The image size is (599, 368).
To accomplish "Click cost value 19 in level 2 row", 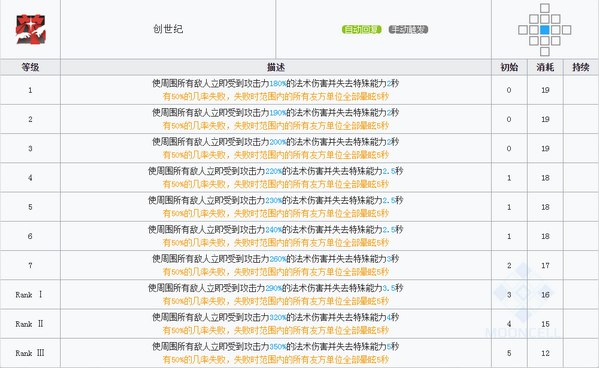I will pos(545,119).
